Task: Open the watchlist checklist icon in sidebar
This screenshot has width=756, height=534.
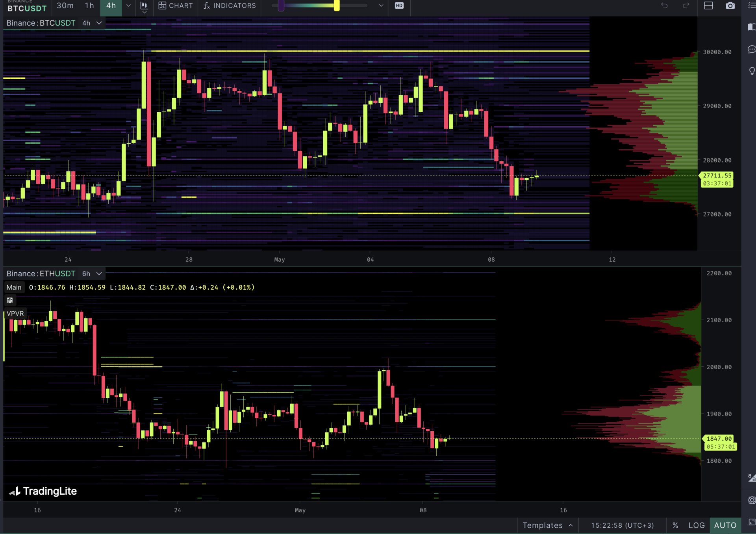Action: [x=751, y=6]
